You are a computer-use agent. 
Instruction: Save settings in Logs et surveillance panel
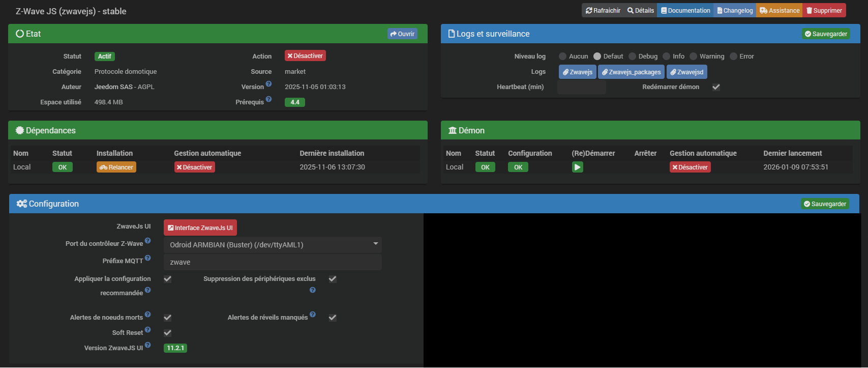pyautogui.click(x=826, y=34)
